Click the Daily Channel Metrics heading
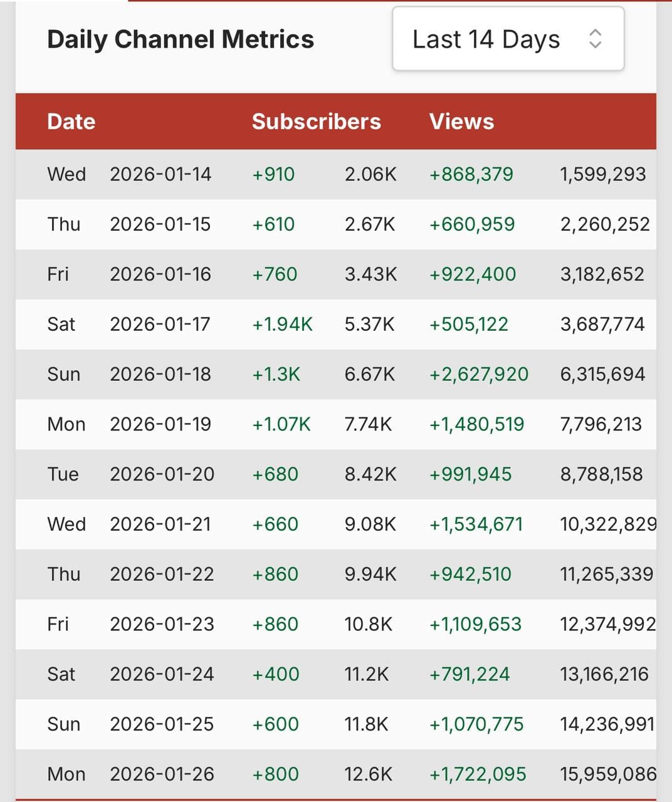This screenshot has width=672, height=802. [181, 39]
